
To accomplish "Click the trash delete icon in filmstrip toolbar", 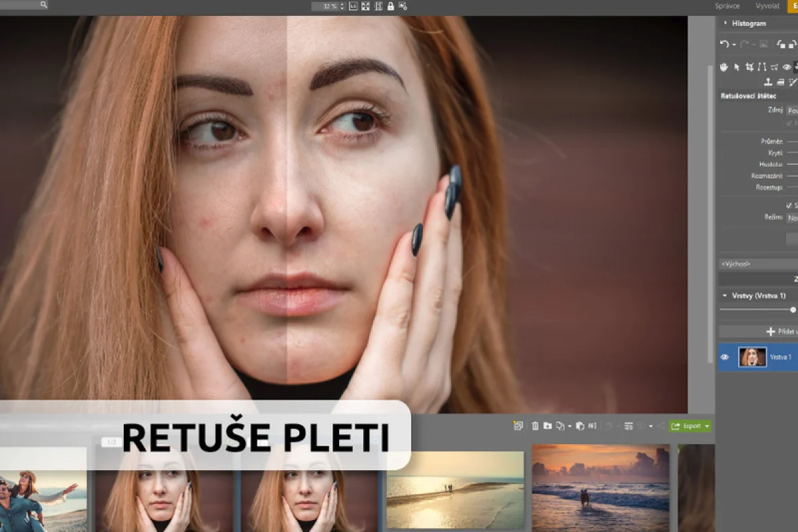I will coord(535,426).
